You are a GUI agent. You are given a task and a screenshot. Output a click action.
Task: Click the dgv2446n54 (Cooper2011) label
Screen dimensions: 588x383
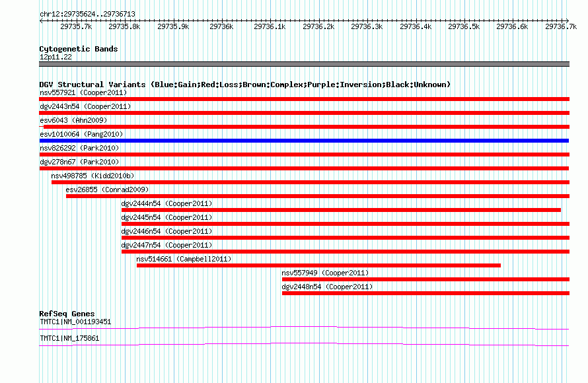click(166, 231)
